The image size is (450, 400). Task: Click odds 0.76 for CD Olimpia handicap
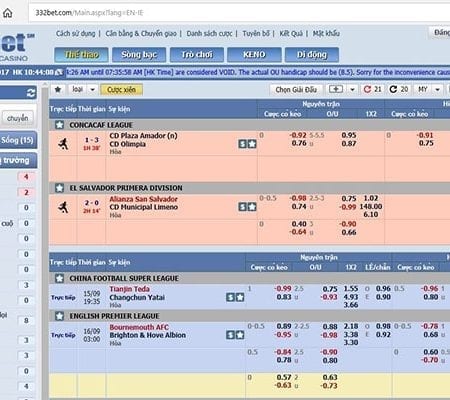pyautogui.click(x=299, y=143)
